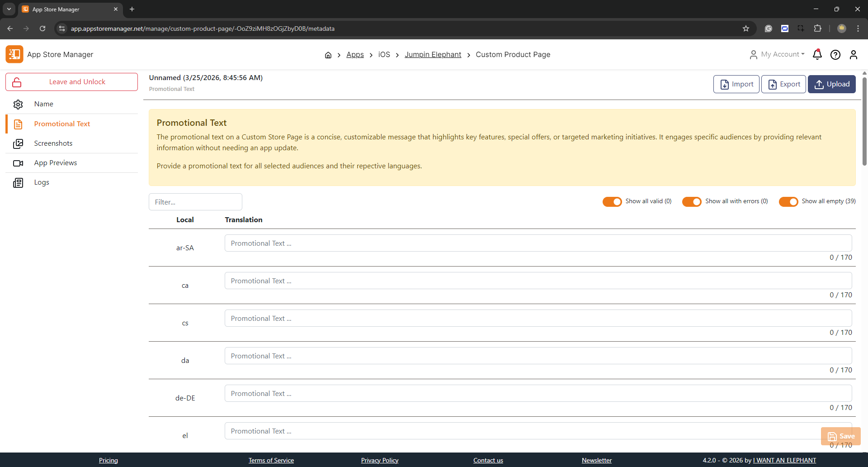Open the browser tab search dropdown
This screenshot has width=868, height=467.
click(x=9, y=9)
